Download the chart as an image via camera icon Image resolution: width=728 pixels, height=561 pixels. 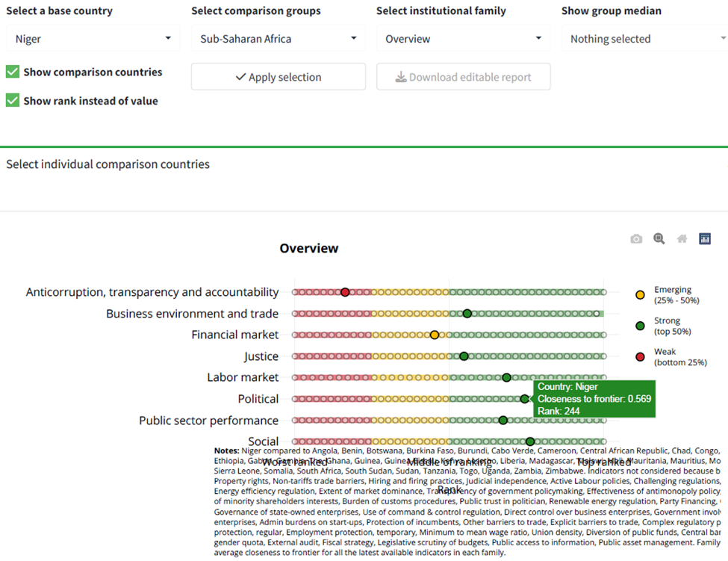point(636,238)
